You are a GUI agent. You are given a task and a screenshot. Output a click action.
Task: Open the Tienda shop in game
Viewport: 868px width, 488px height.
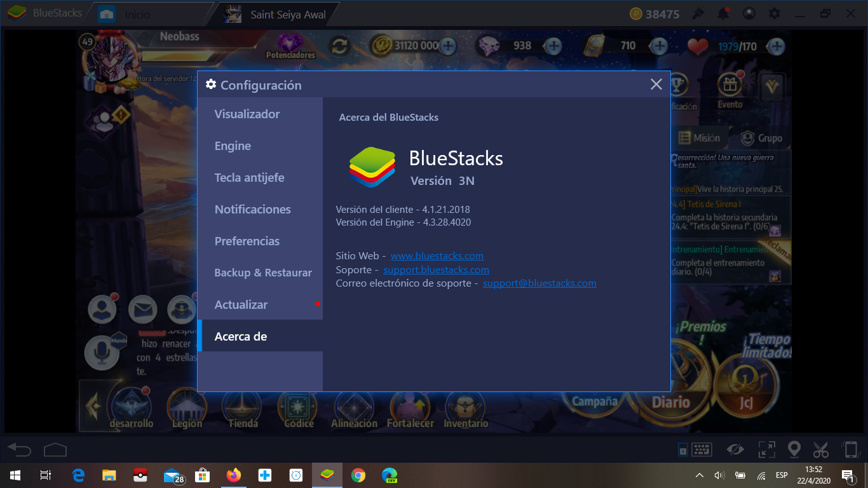click(x=243, y=409)
